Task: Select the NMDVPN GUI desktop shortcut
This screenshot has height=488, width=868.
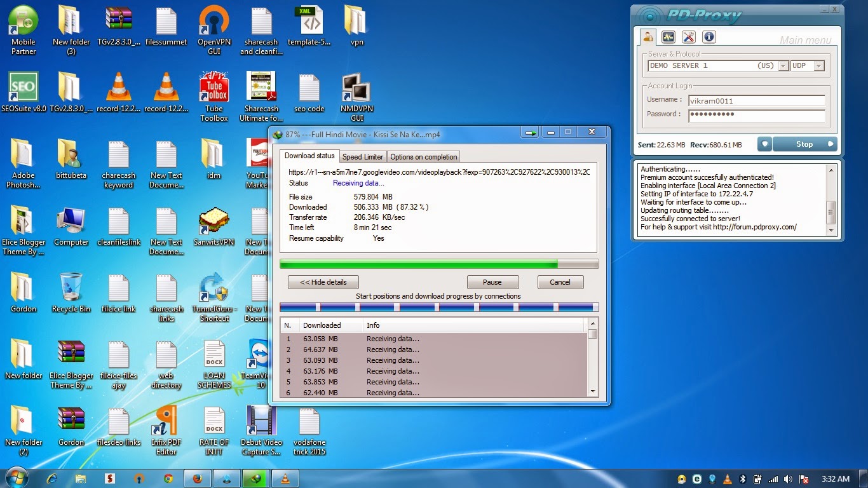Action: [x=357, y=97]
